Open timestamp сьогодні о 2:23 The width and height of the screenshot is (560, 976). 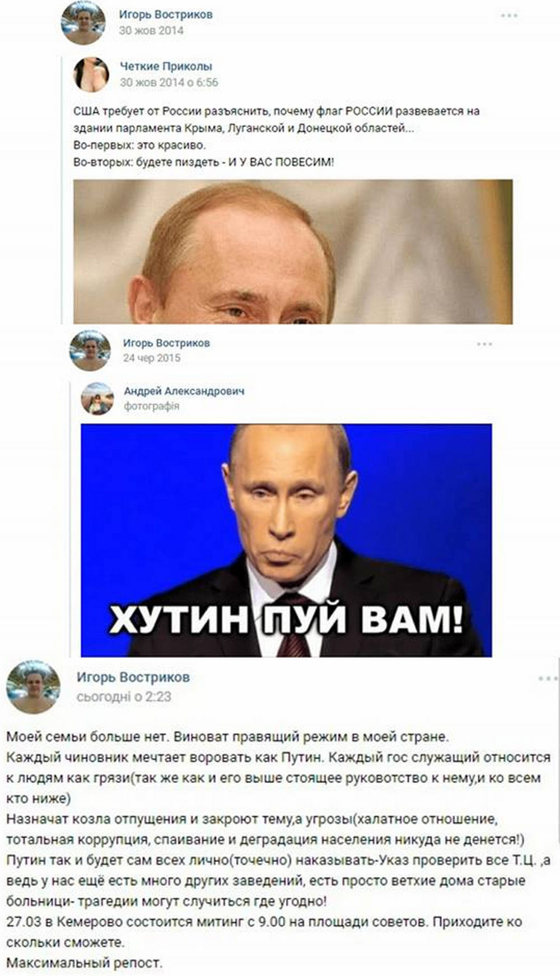(124, 697)
